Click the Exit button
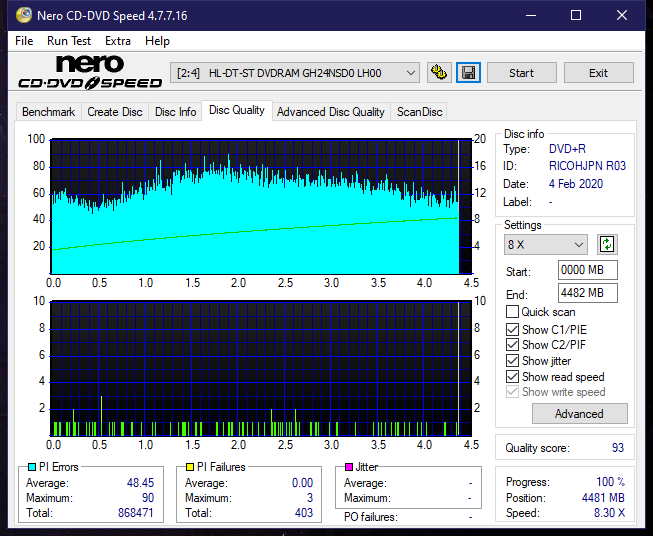Viewport: 653px width, 536px height. tap(598, 73)
